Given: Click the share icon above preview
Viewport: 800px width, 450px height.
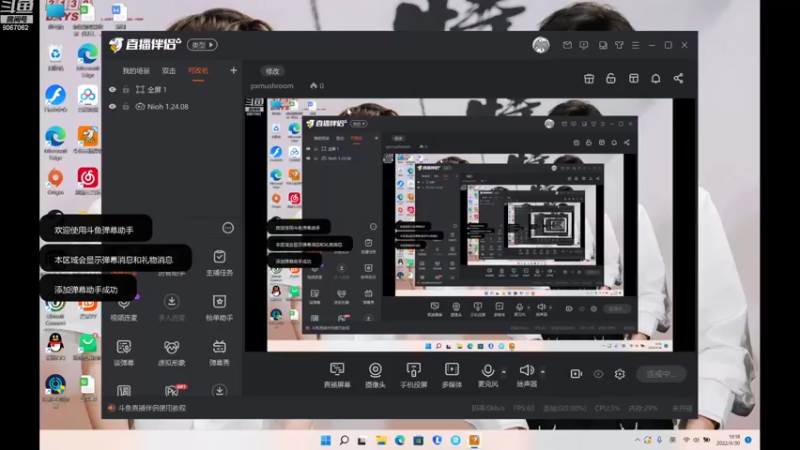Looking at the screenshot, I should point(678,79).
